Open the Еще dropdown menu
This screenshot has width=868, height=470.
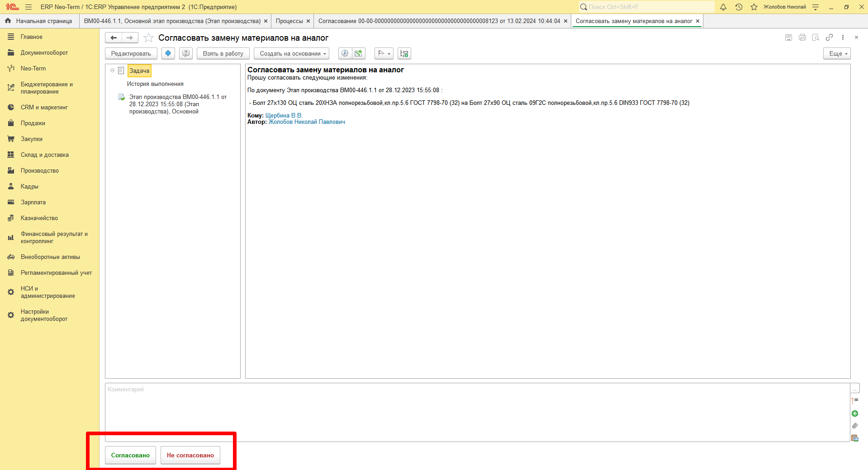click(x=837, y=53)
